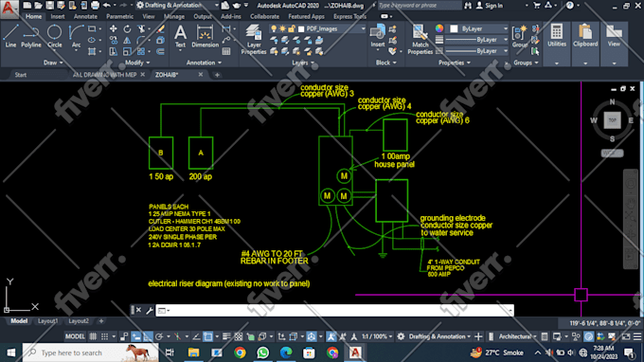
Task: Switch to Layout1 tab
Action: [x=47, y=321]
